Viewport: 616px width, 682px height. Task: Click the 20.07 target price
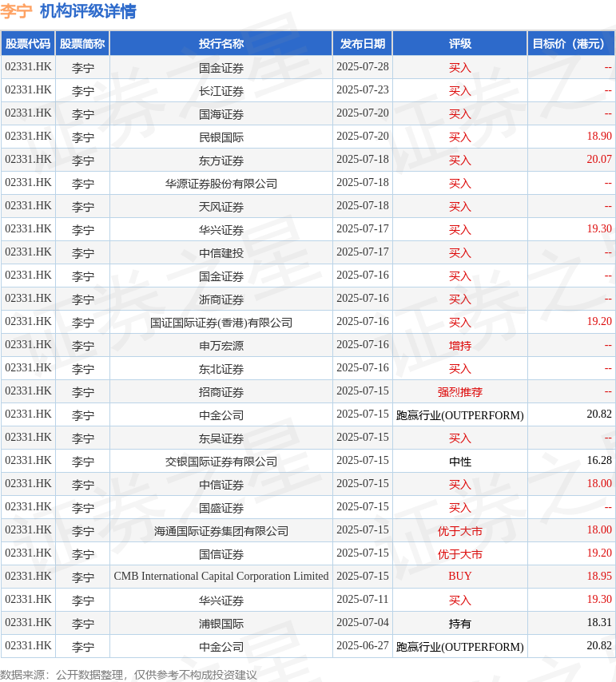599,159
